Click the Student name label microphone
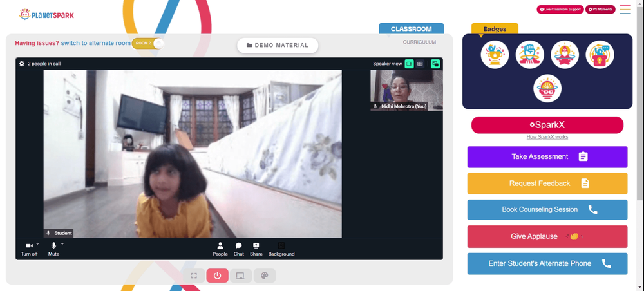This screenshot has width=644, height=291. [x=48, y=233]
